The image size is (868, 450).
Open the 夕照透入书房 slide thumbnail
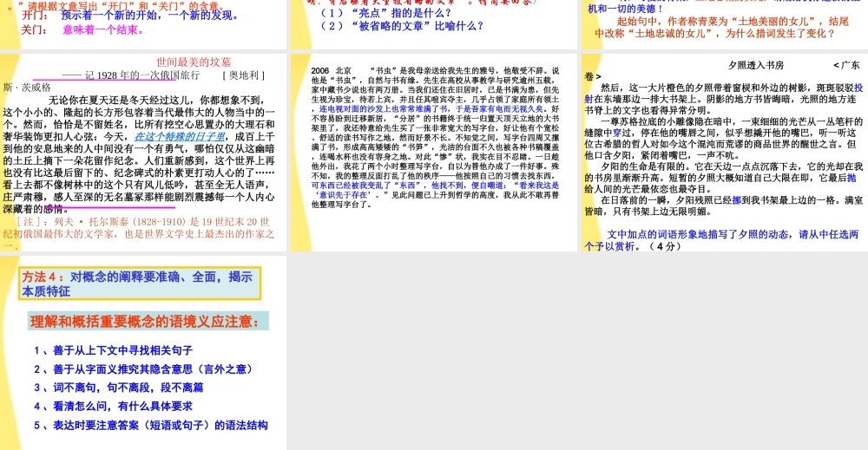click(x=724, y=153)
